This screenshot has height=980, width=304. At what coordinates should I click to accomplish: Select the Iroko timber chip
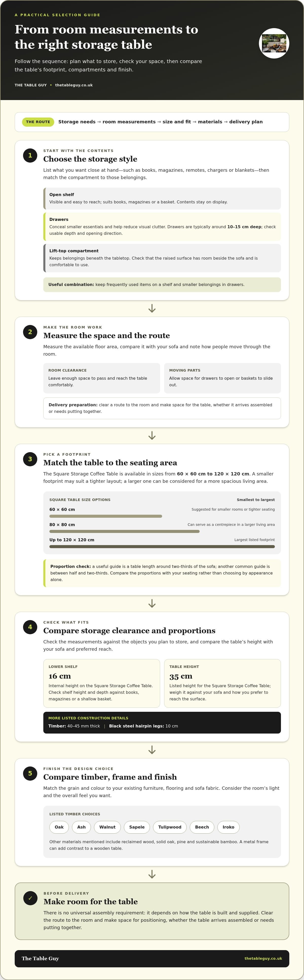[x=228, y=827]
